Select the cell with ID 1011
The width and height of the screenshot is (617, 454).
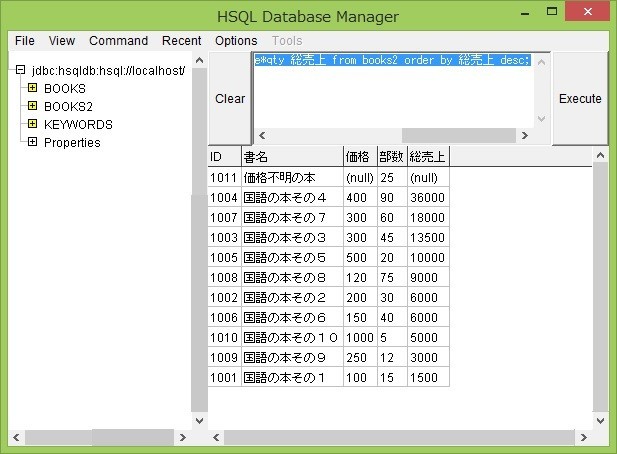pyautogui.click(x=224, y=177)
